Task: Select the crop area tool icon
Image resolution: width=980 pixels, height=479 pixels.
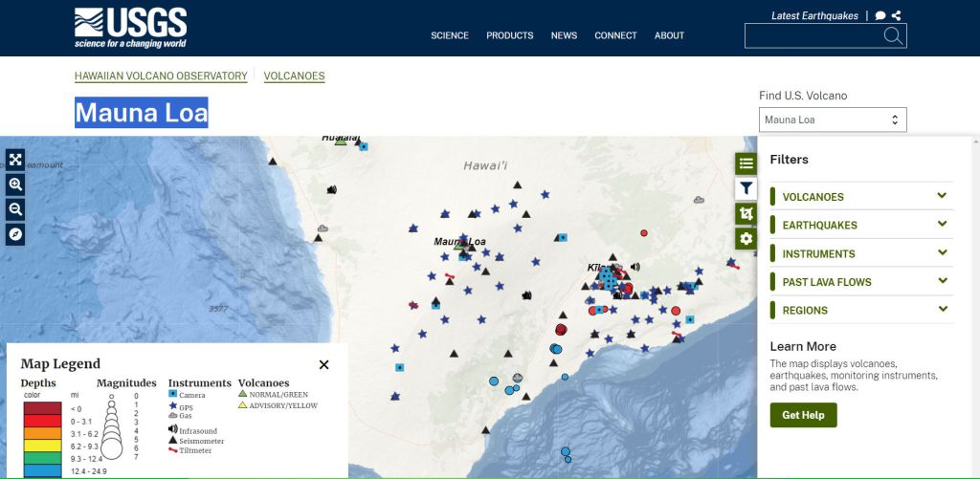Action: pyautogui.click(x=746, y=213)
